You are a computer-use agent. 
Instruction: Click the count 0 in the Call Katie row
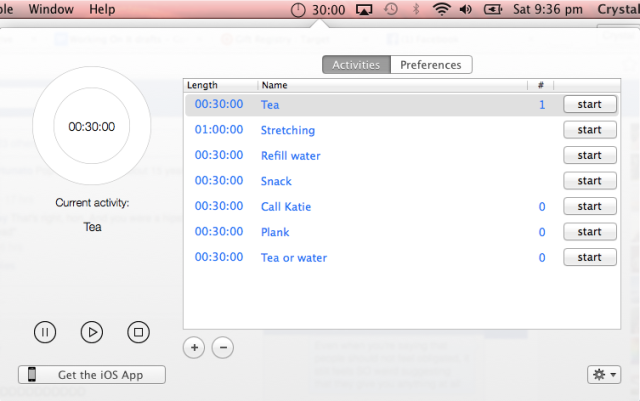542,207
